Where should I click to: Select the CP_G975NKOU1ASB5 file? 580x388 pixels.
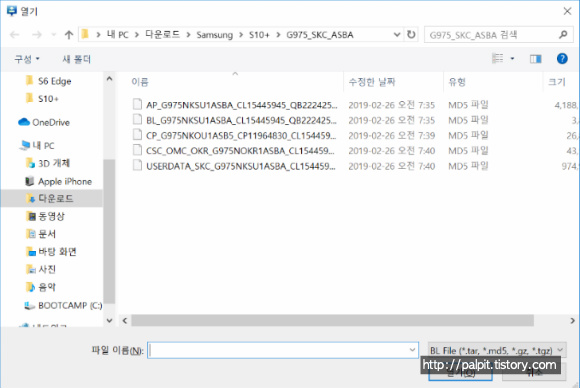pyautogui.click(x=241, y=136)
